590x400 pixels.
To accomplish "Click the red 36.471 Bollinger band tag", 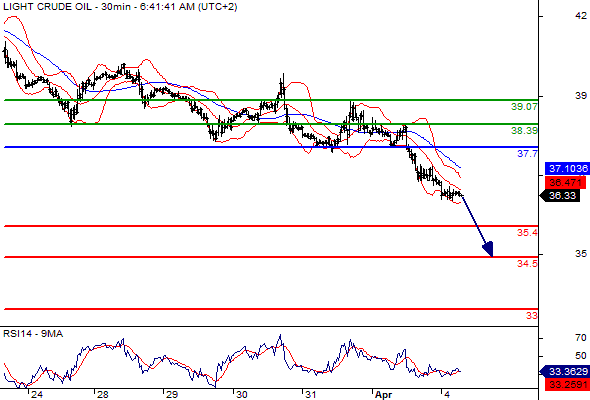I will click(x=567, y=183).
